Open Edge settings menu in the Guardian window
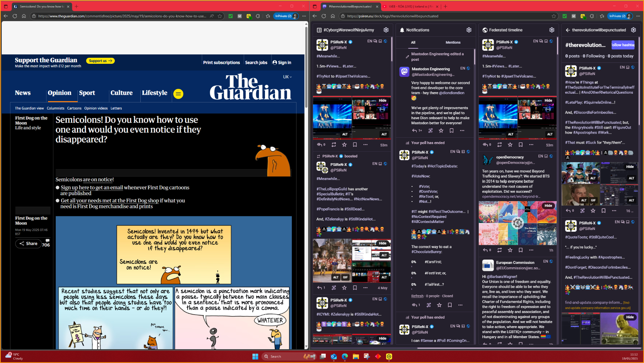644x363 pixels. [x=304, y=16]
